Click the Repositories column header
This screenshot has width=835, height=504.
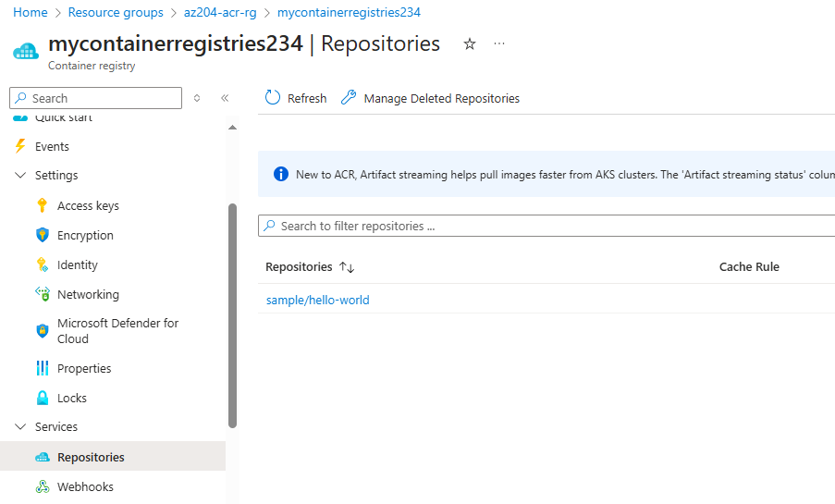pos(299,267)
